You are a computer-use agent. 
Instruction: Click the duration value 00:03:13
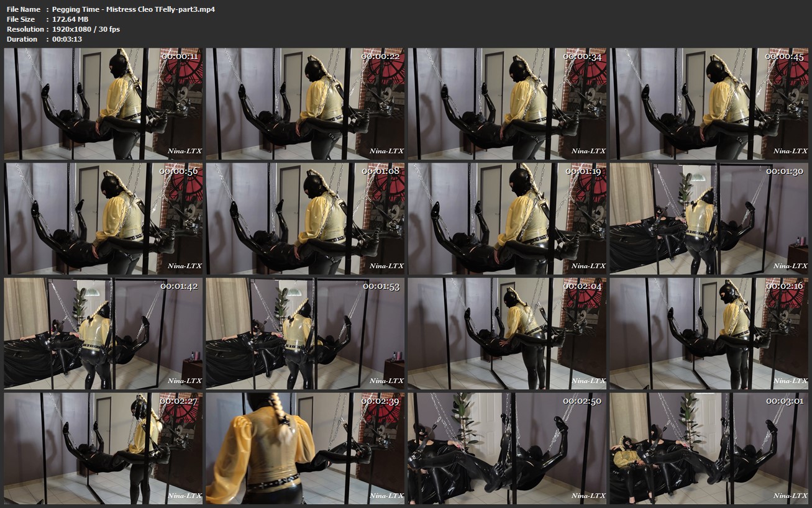(x=67, y=39)
